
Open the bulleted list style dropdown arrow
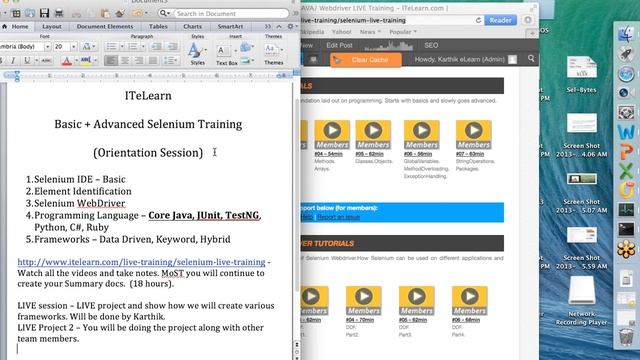122,47
